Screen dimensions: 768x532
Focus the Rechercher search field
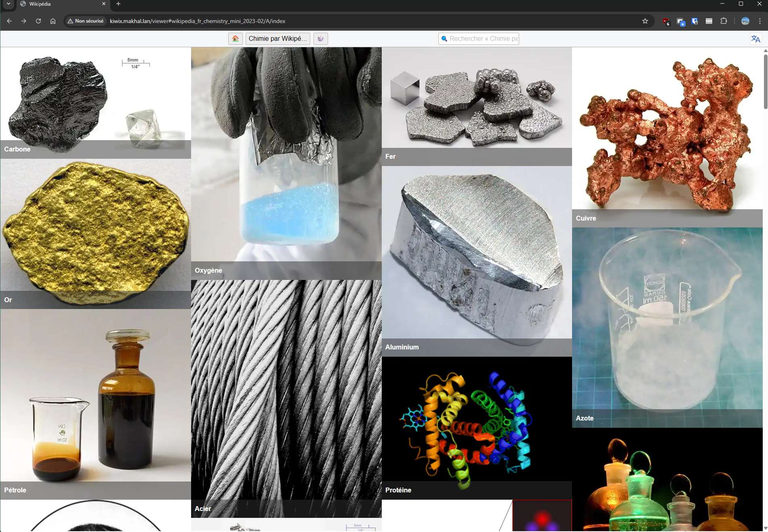(x=479, y=39)
